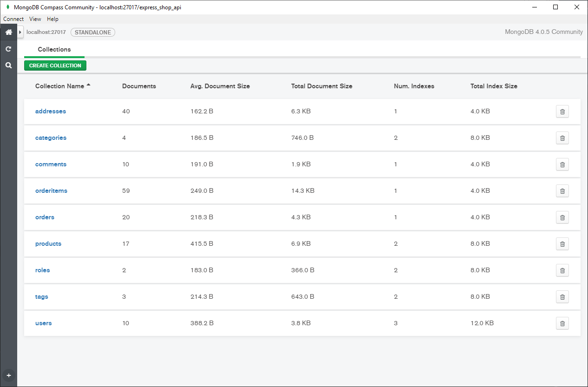Image resolution: width=588 pixels, height=387 pixels.
Task: Open the Connect menu
Action: tap(13, 19)
